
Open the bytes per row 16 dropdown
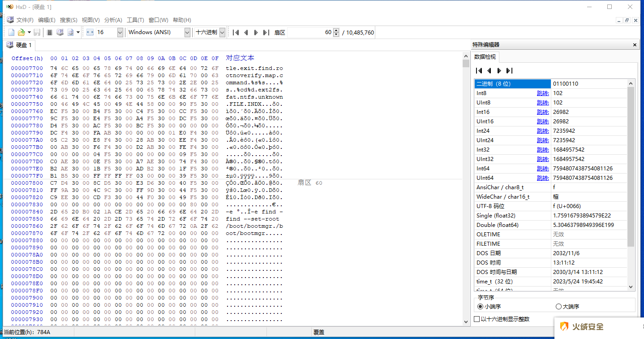[120, 32]
